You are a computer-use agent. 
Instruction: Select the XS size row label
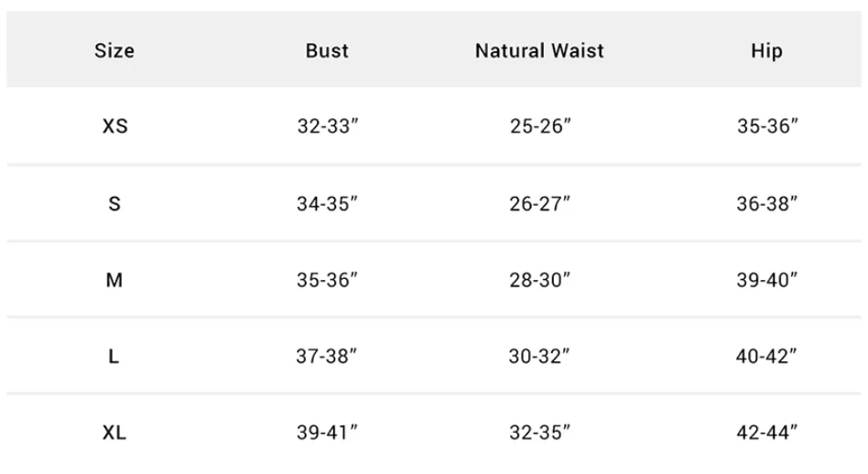(x=115, y=126)
